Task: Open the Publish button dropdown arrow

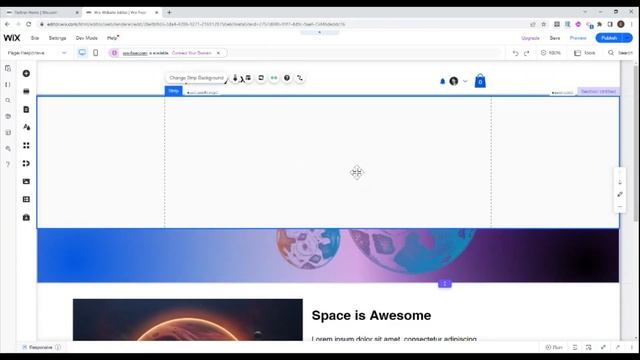Action: click(628, 38)
